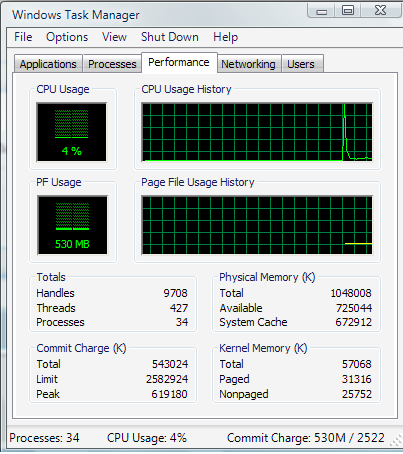Switch to the Networking tab
403x454 pixels.
point(248,64)
